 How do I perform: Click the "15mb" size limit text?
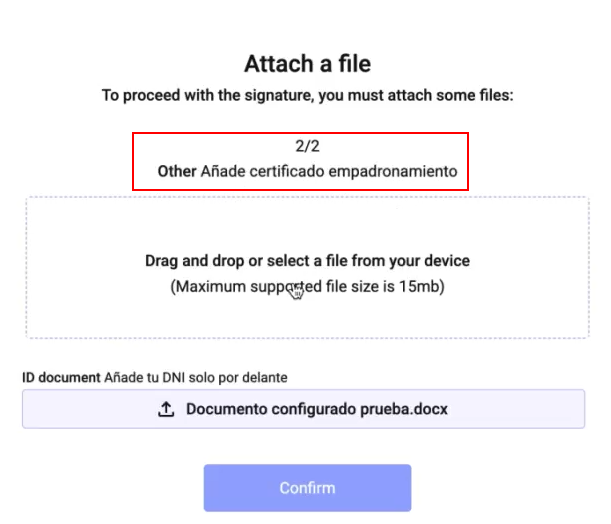419,286
